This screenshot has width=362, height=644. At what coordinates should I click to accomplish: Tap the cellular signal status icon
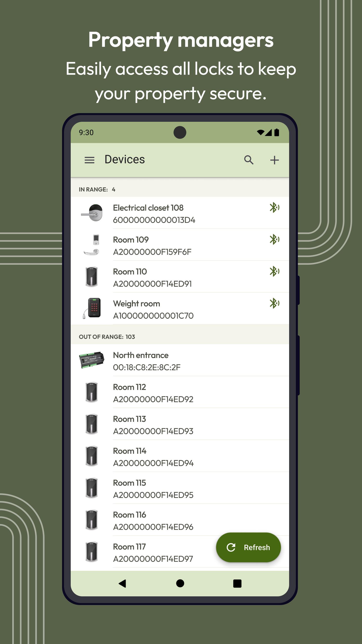point(269,133)
